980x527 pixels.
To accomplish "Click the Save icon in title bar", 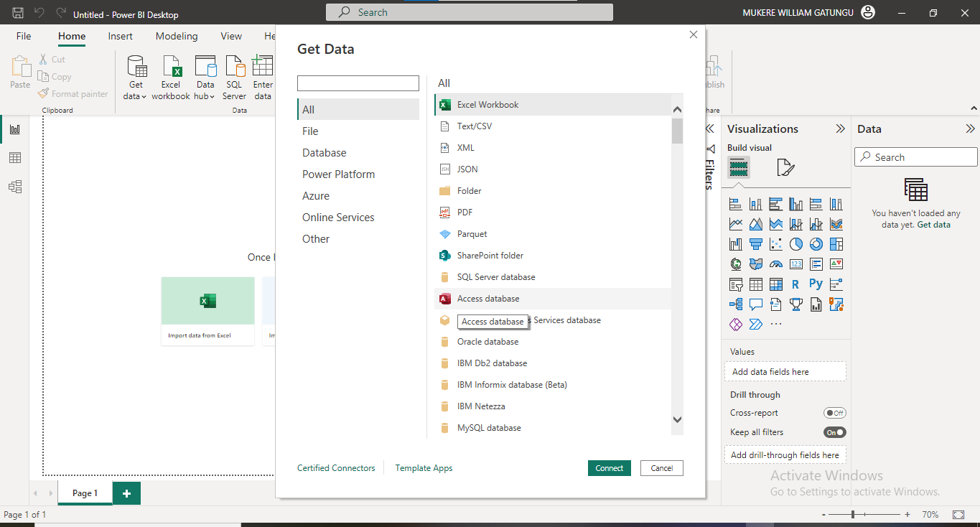I will tap(18, 13).
